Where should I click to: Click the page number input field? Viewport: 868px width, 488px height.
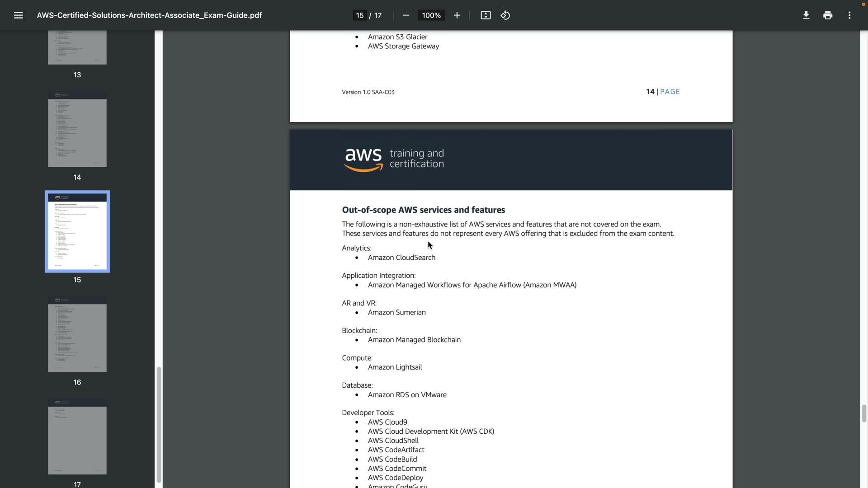click(x=360, y=15)
